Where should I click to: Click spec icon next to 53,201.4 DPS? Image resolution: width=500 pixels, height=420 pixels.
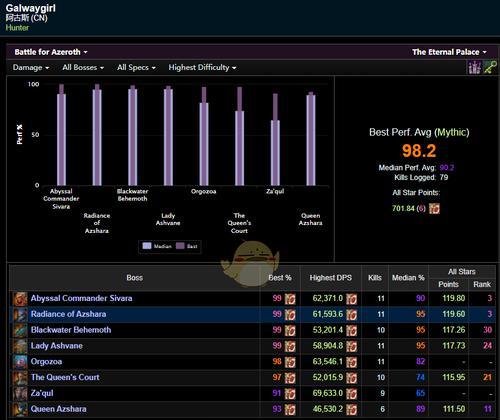tap(351, 330)
